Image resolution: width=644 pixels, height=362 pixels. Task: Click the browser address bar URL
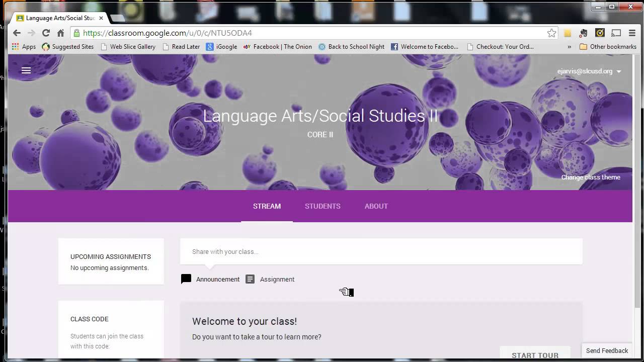pos(168,33)
